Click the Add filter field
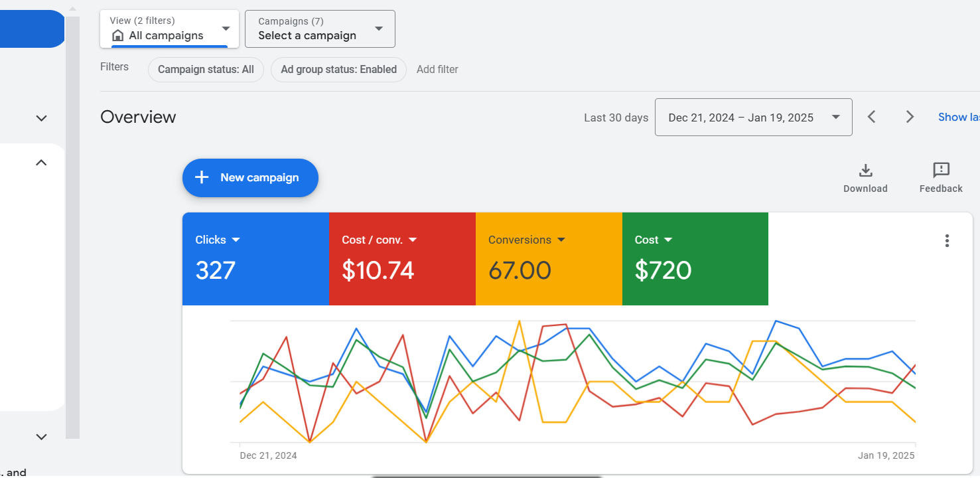The width and height of the screenshot is (980, 478). [x=437, y=70]
